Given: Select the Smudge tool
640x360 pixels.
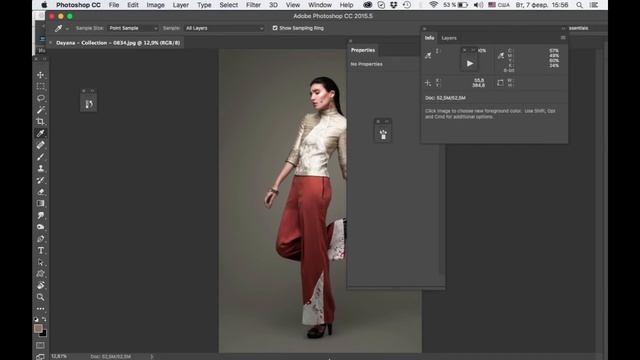Looking at the screenshot, I should tap(40, 215).
